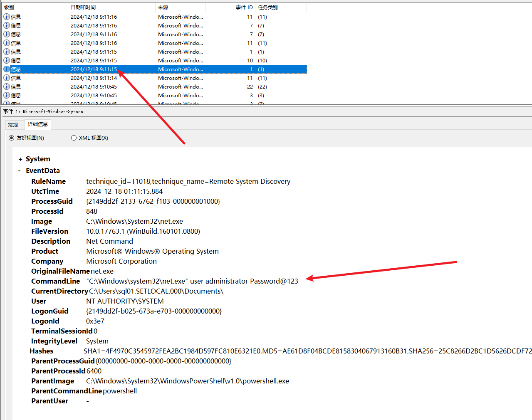
Task: Click the LogonId value 0x3e7
Action: (x=95, y=321)
